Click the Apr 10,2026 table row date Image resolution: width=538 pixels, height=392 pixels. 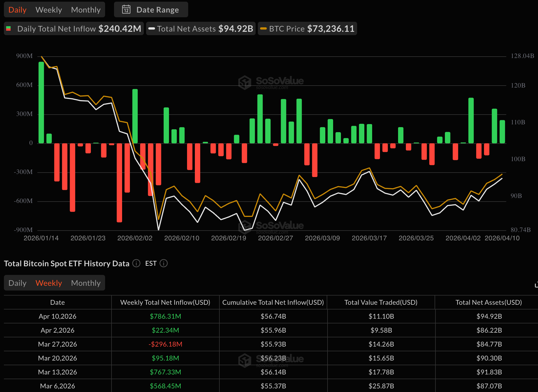pyautogui.click(x=57, y=316)
